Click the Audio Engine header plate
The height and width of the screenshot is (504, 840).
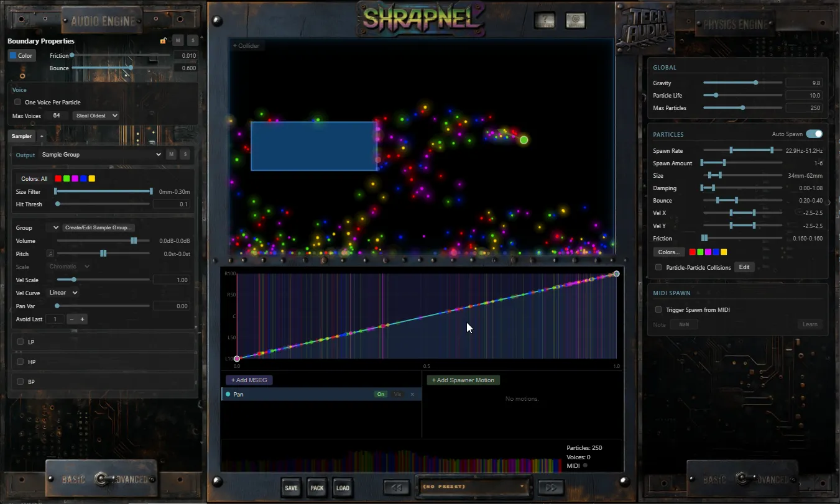(x=103, y=21)
